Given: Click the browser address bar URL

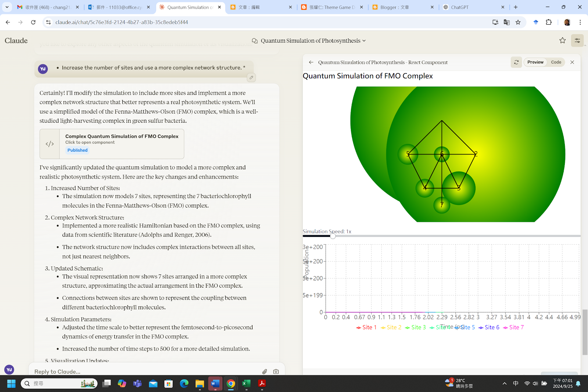Looking at the screenshot, I should coord(122,22).
